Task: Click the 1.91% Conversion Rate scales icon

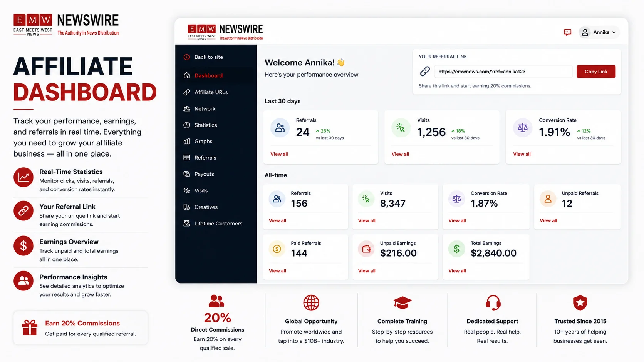Action: (x=523, y=128)
